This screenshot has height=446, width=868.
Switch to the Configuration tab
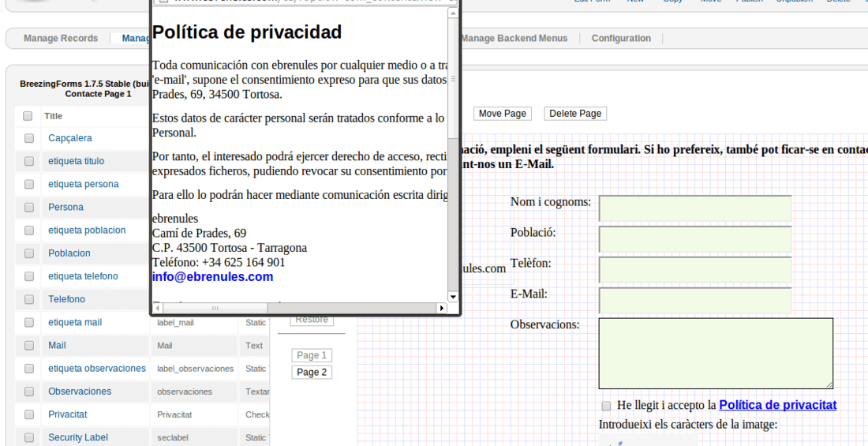point(621,38)
